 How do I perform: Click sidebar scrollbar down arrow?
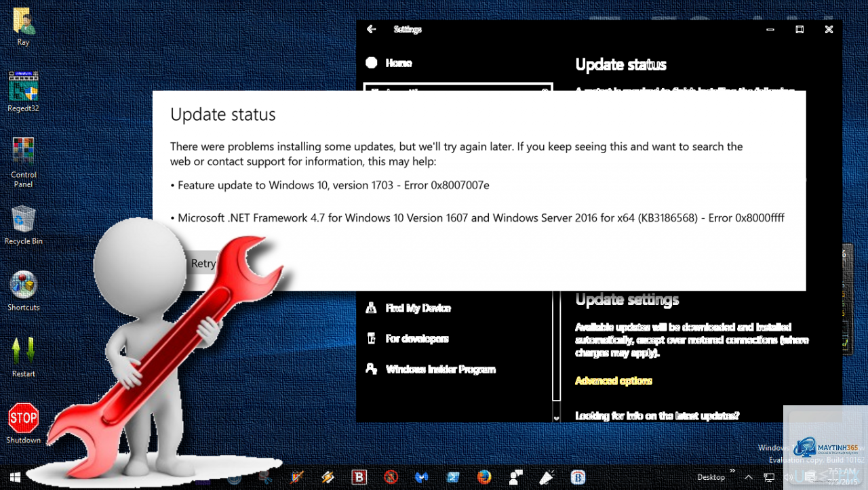pos(557,418)
